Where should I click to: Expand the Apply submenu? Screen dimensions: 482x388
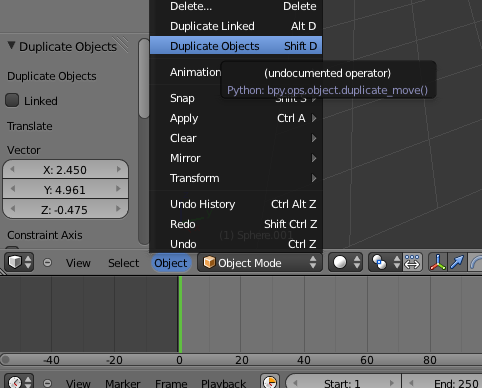point(236,118)
